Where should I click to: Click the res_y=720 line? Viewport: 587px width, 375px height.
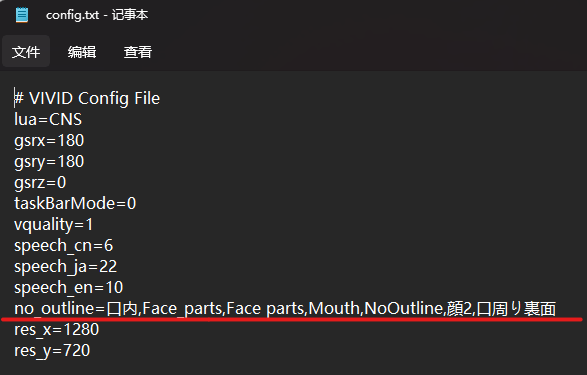click(x=52, y=351)
